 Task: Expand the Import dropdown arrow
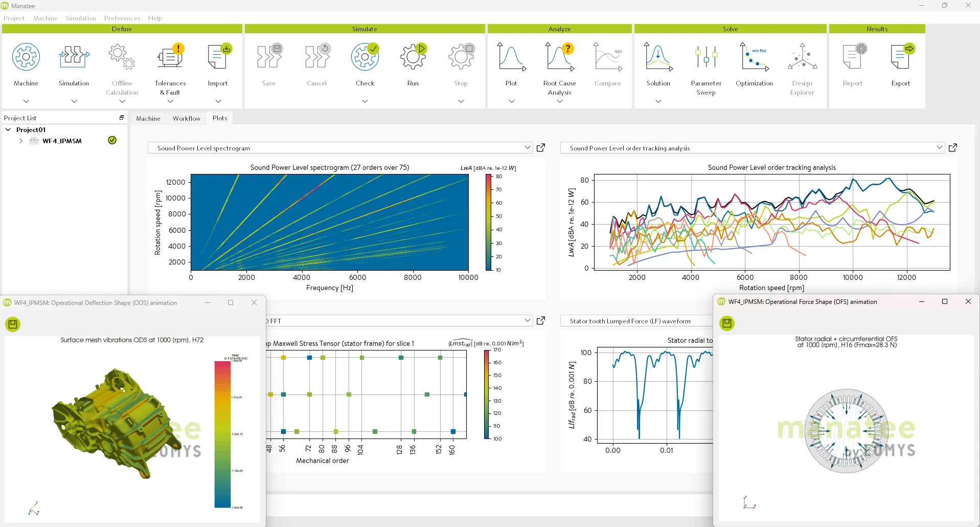pyautogui.click(x=218, y=101)
